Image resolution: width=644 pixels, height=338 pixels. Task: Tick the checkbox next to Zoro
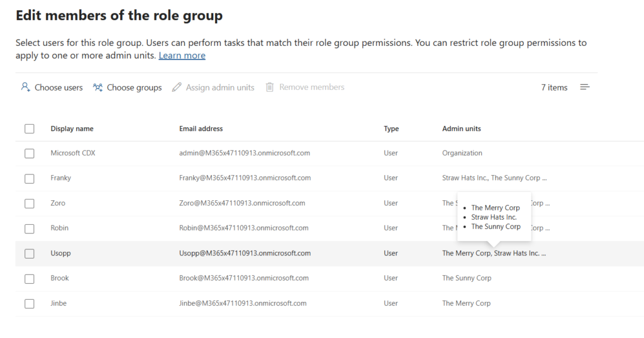click(x=29, y=203)
